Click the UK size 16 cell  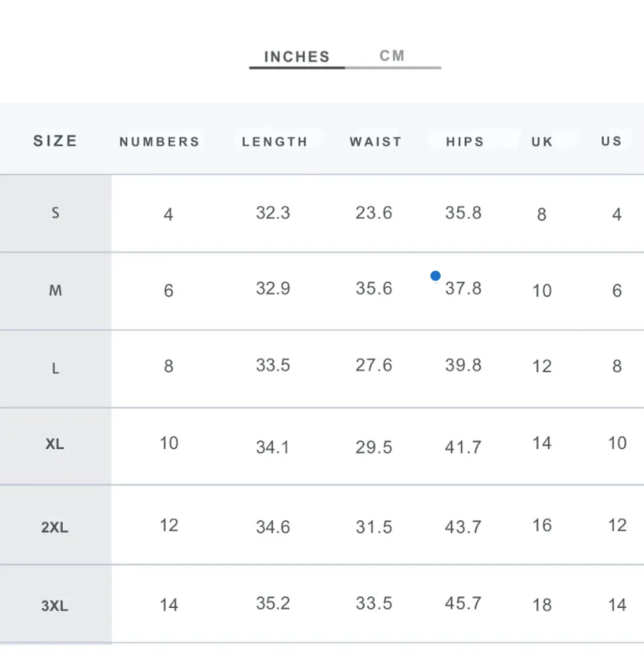point(542,525)
